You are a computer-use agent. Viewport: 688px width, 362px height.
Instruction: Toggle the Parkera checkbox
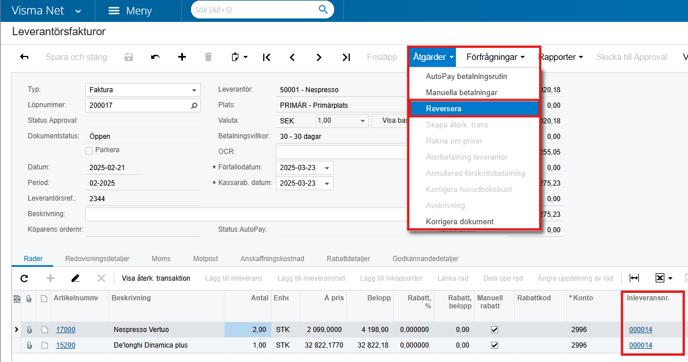pos(90,151)
